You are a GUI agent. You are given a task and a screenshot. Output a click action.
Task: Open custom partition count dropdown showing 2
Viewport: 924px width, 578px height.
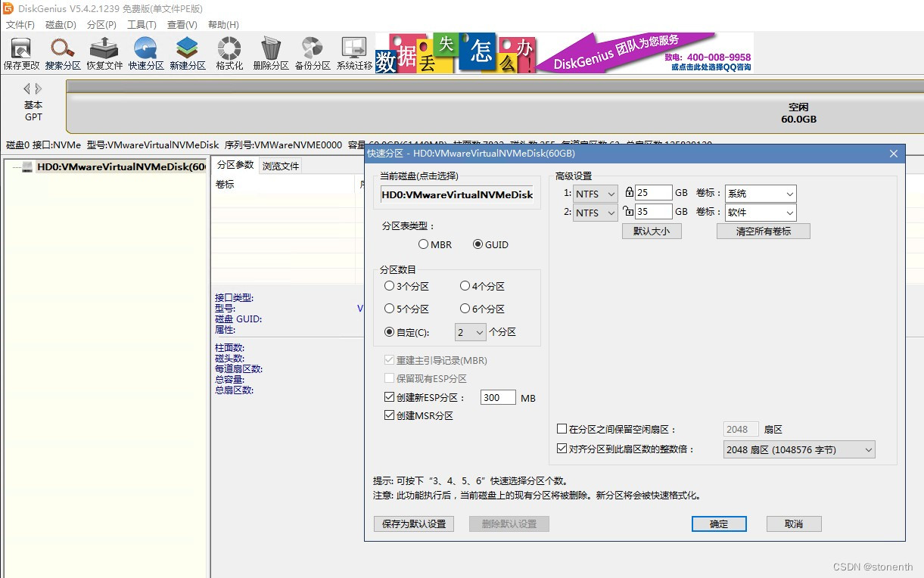(470, 332)
